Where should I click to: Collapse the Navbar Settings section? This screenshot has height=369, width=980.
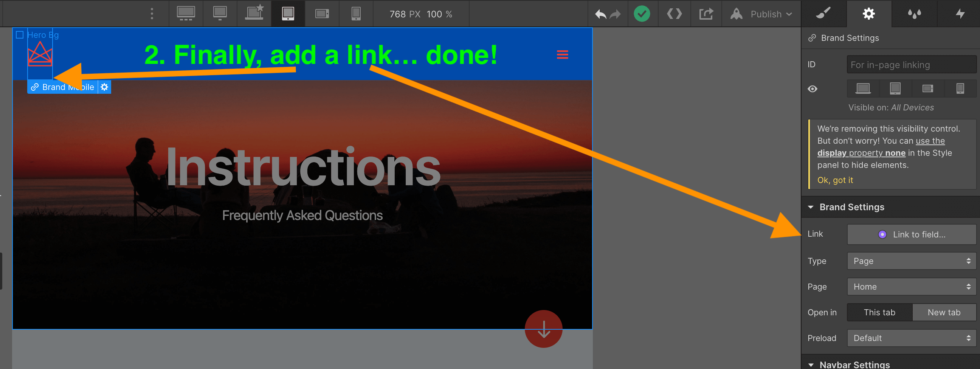tap(810, 365)
